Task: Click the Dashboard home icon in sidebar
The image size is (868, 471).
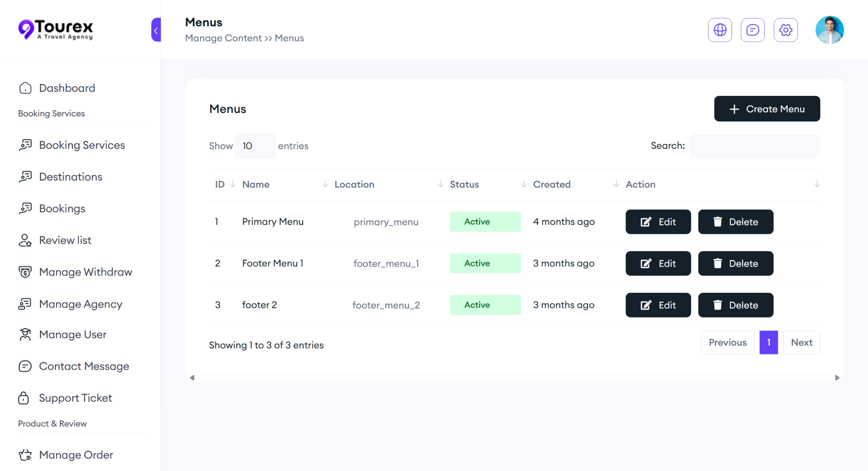Action: click(x=25, y=88)
